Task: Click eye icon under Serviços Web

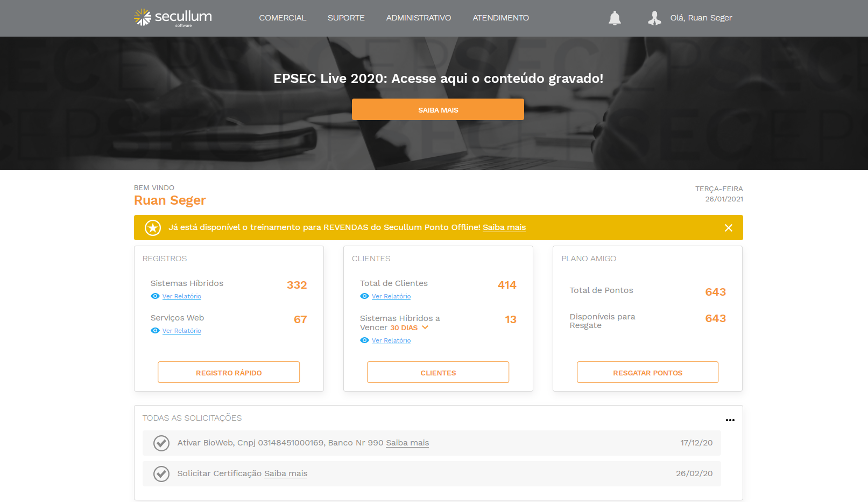Action: 155,331
